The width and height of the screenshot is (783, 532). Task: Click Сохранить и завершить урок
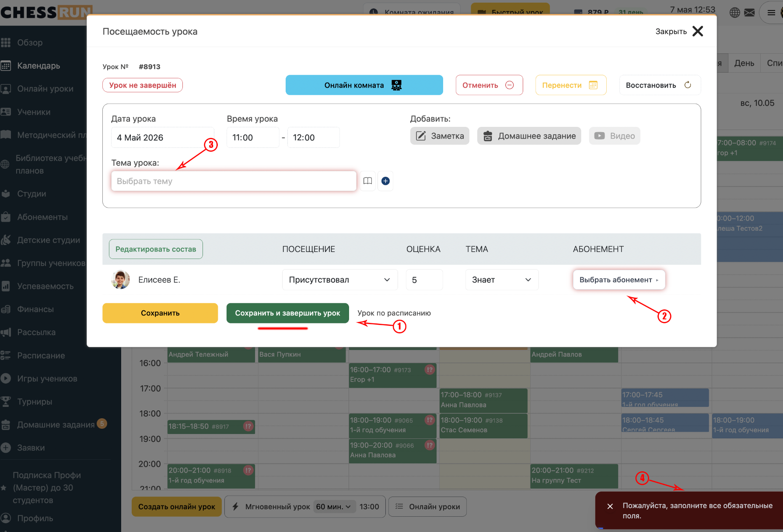288,313
